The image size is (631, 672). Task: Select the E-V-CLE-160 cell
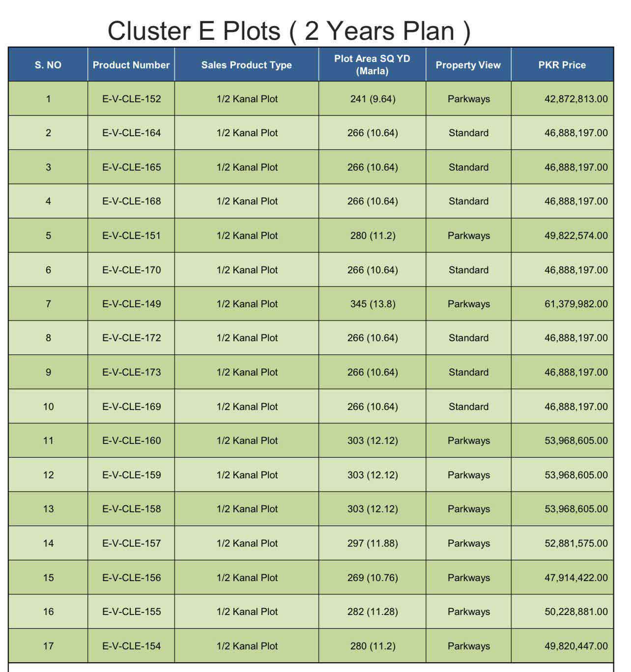click(x=131, y=440)
